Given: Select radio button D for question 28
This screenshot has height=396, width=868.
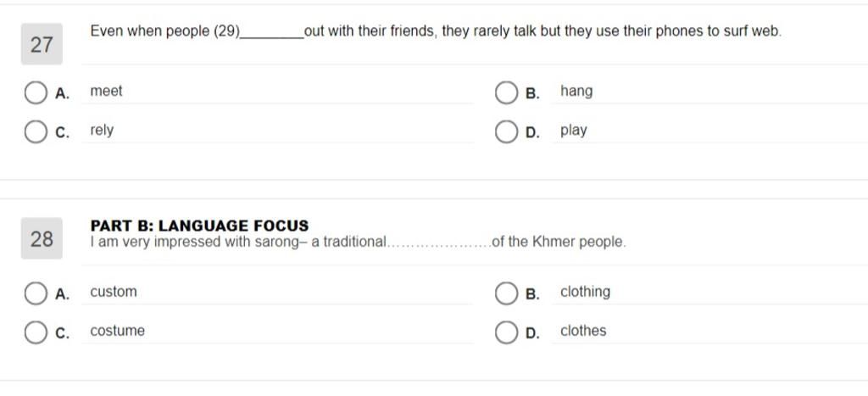Looking at the screenshot, I should pyautogui.click(x=506, y=332).
